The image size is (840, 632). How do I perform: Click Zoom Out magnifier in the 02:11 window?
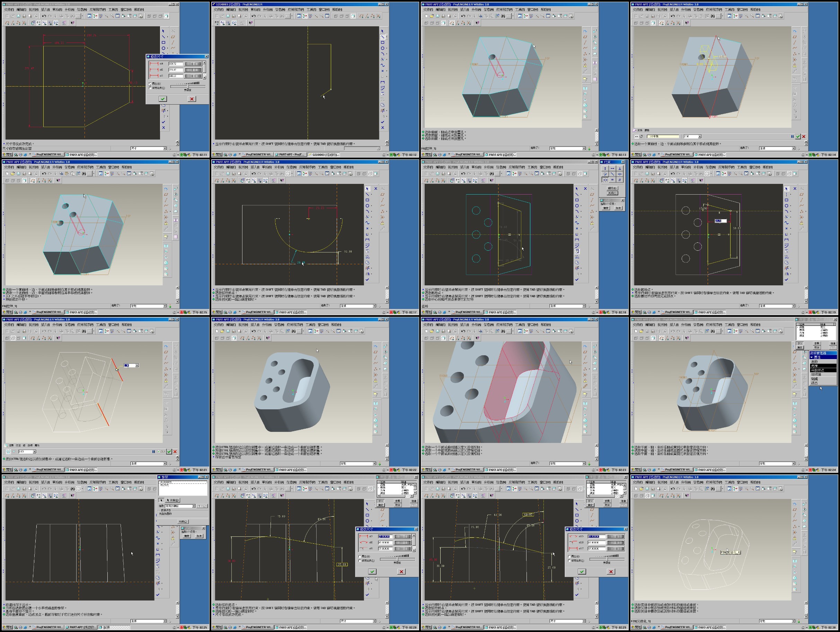tap(112, 16)
